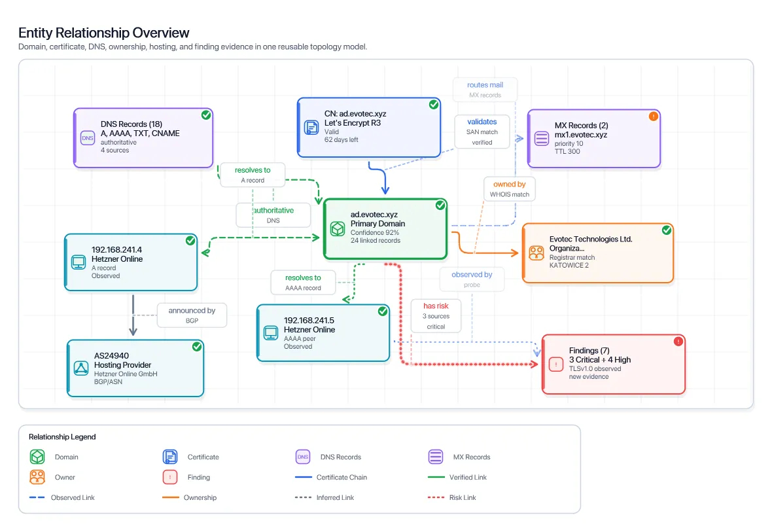Click green check badge on certificate node
Image resolution: width=772 pixels, height=532 pixels.
pos(434,105)
